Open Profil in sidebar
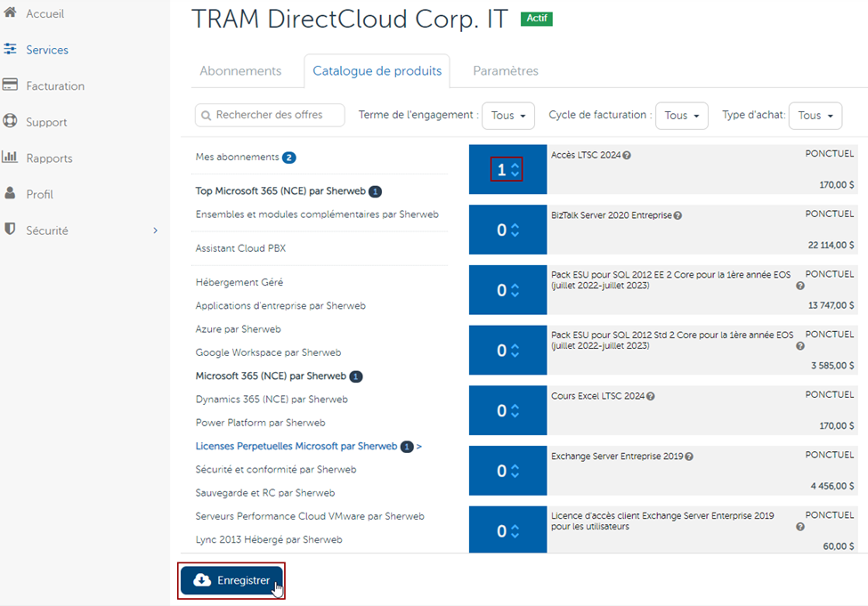 40,194
